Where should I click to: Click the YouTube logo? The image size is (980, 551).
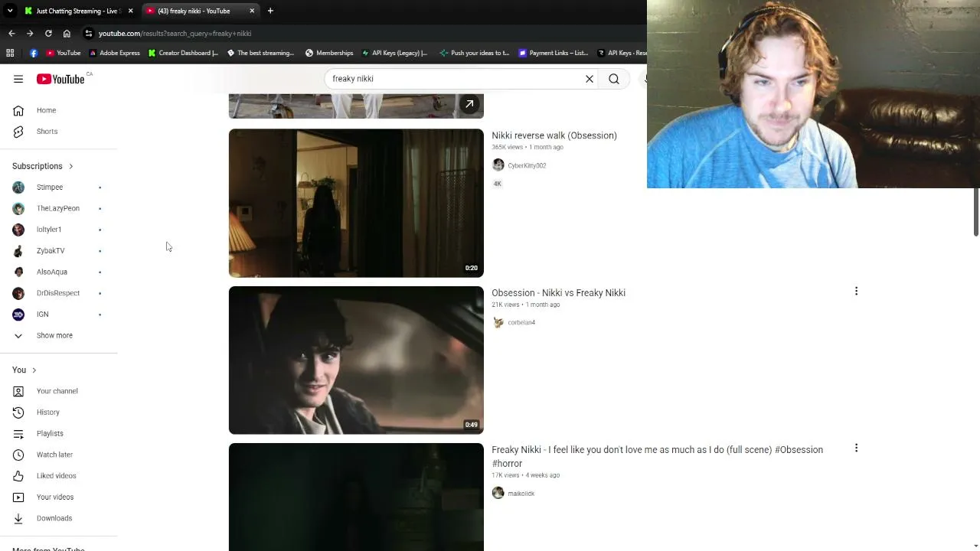point(60,79)
